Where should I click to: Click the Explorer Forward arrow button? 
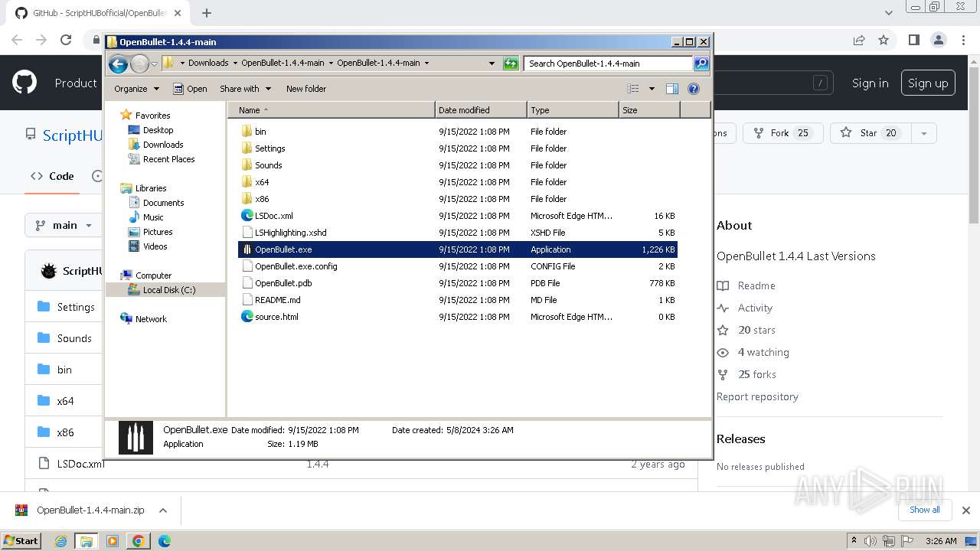click(139, 64)
